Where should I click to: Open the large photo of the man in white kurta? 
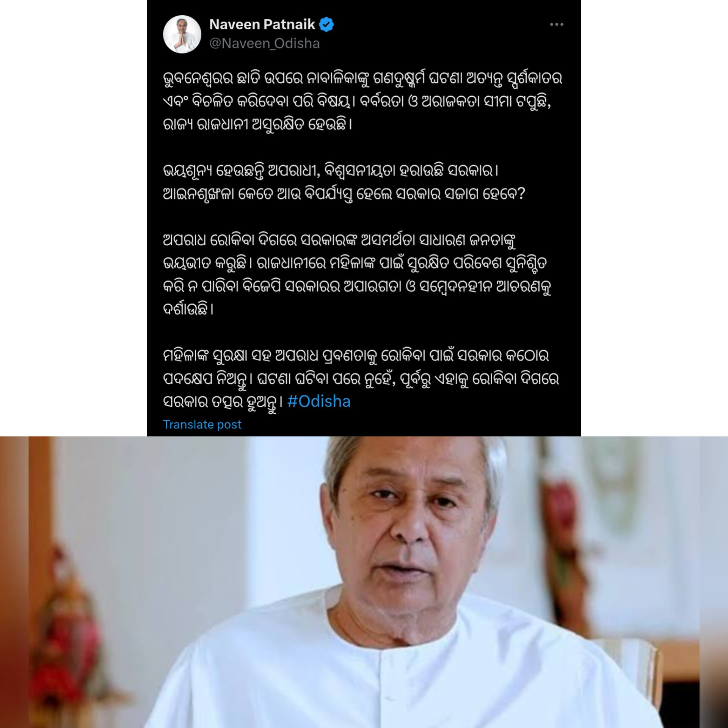click(x=364, y=582)
